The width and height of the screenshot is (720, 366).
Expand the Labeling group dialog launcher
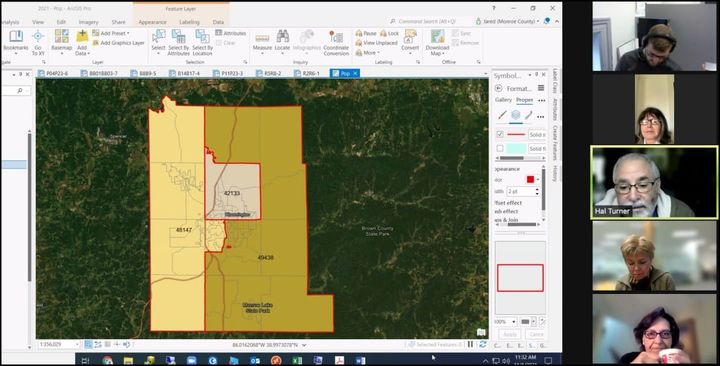pyautogui.click(x=418, y=62)
